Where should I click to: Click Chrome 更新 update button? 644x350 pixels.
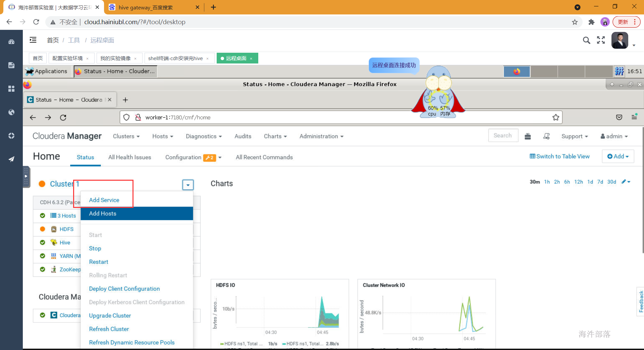(626, 22)
